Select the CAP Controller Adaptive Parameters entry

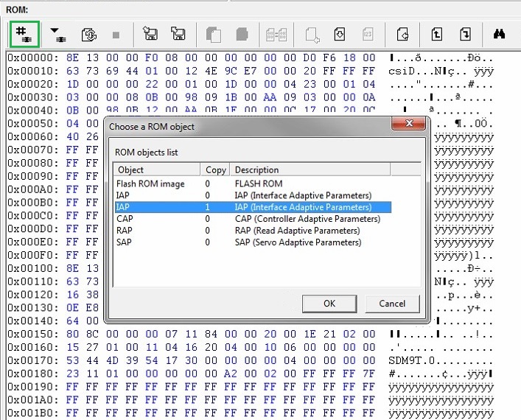click(150, 219)
